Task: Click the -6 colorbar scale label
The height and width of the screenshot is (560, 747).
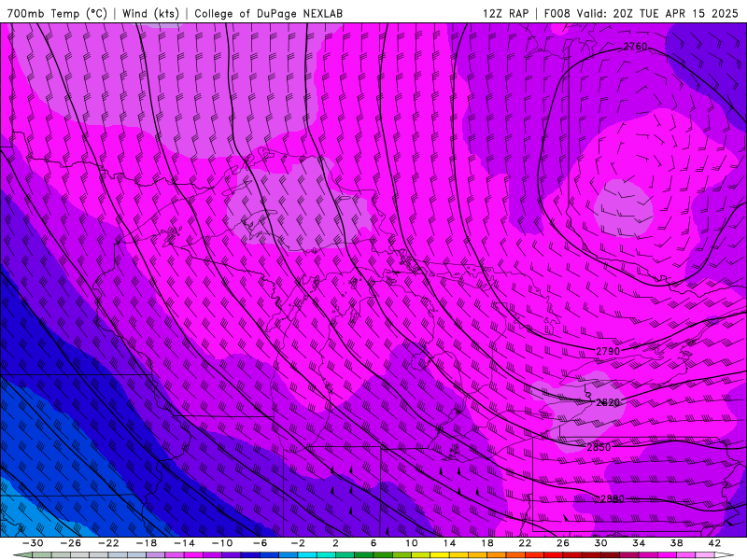Action: pyautogui.click(x=261, y=543)
